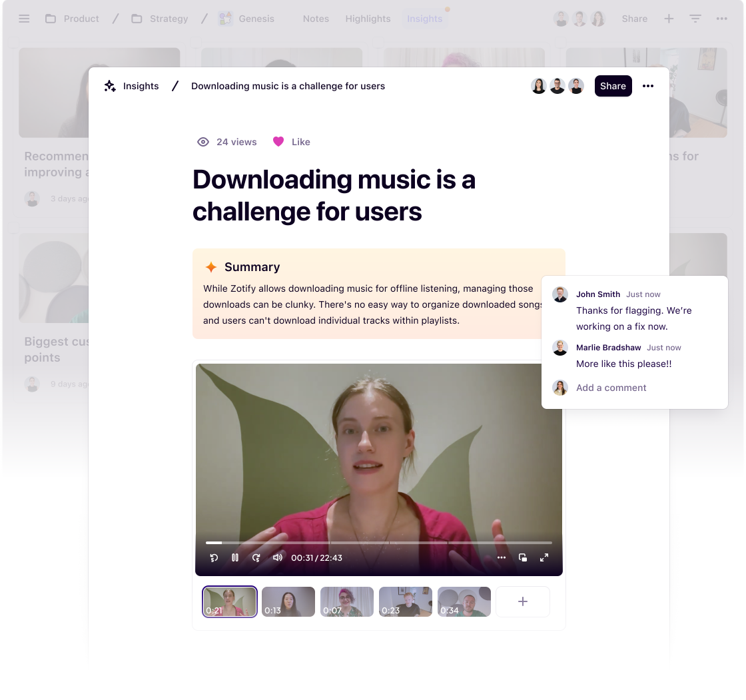The height and width of the screenshot is (700, 746).
Task: Open the top bar more options ellipsis
Action: pos(721,19)
